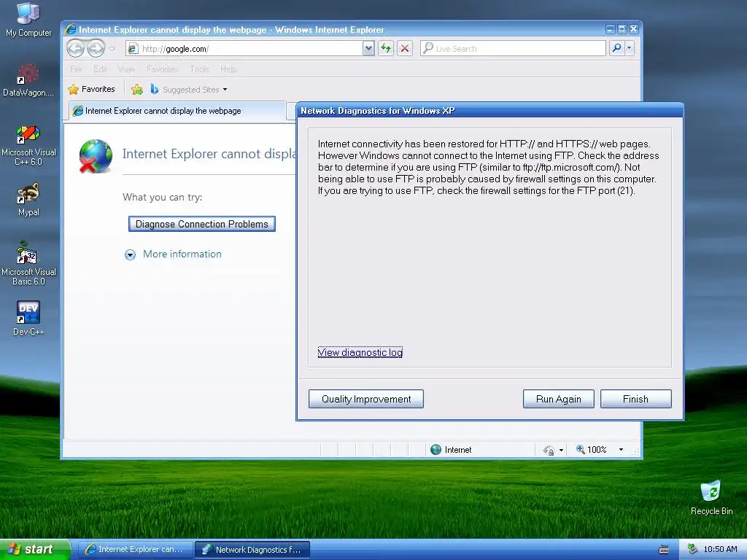The height and width of the screenshot is (560, 747).
Task: Click the Forward arrow in Internet Explorer
Action: [x=96, y=48]
